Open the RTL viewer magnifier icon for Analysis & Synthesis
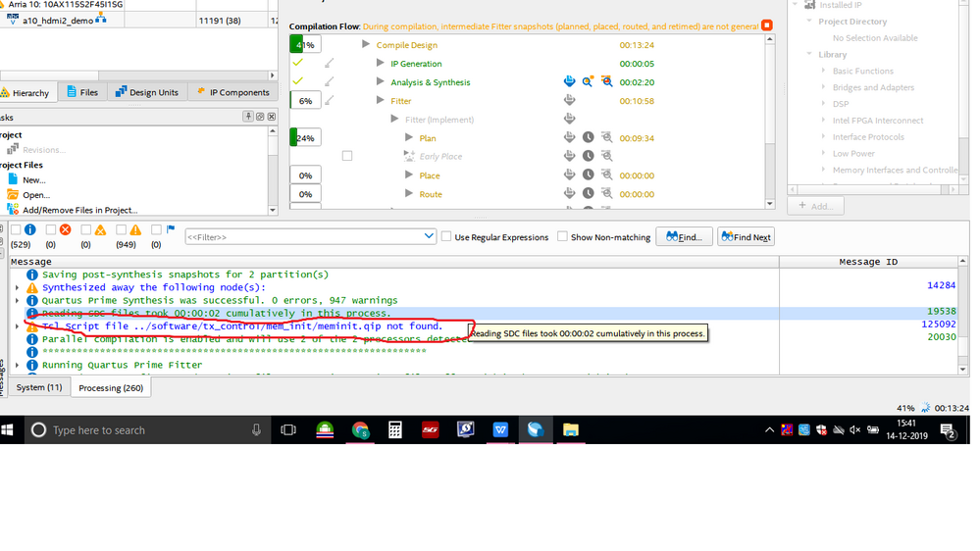Viewport: 980px width, 551px height. tap(588, 82)
